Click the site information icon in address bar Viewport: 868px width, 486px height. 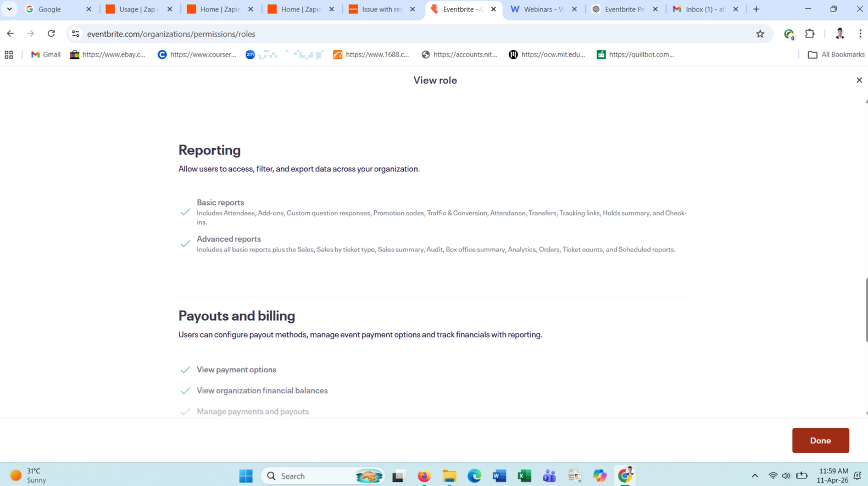(x=76, y=34)
